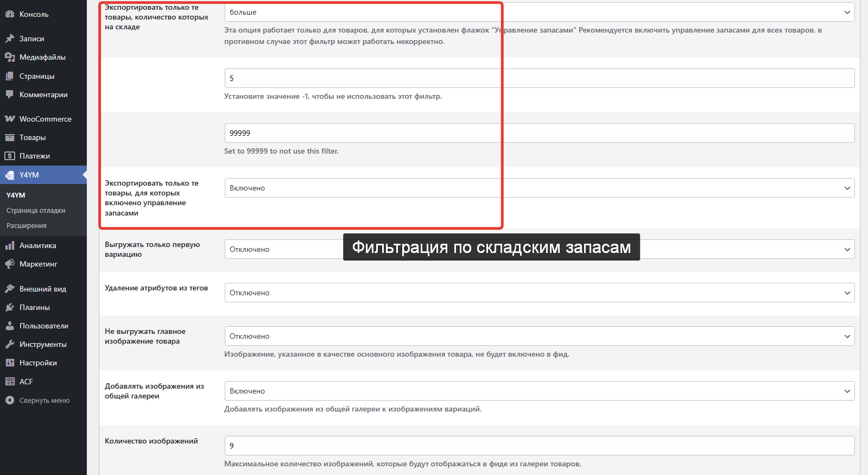Viewport: 868px width, 475px height.
Task: Go to Настройки in the sidebar
Action: coord(38,363)
